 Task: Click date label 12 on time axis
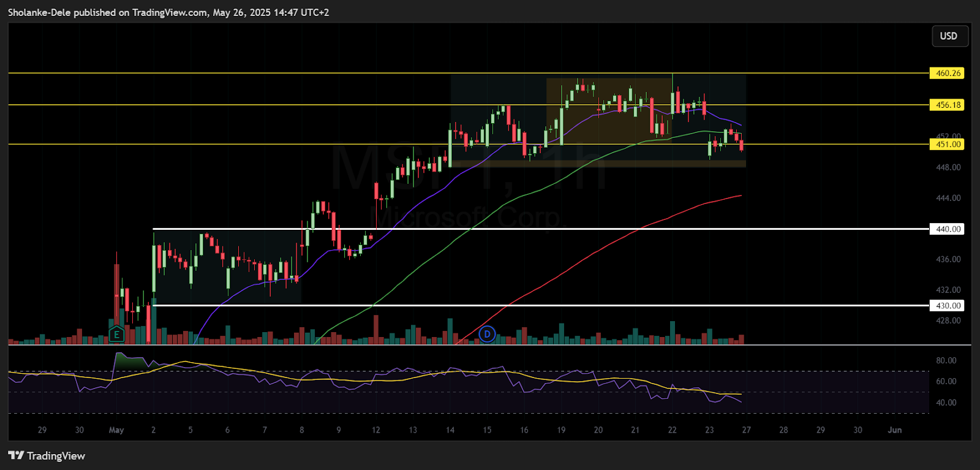click(376, 430)
